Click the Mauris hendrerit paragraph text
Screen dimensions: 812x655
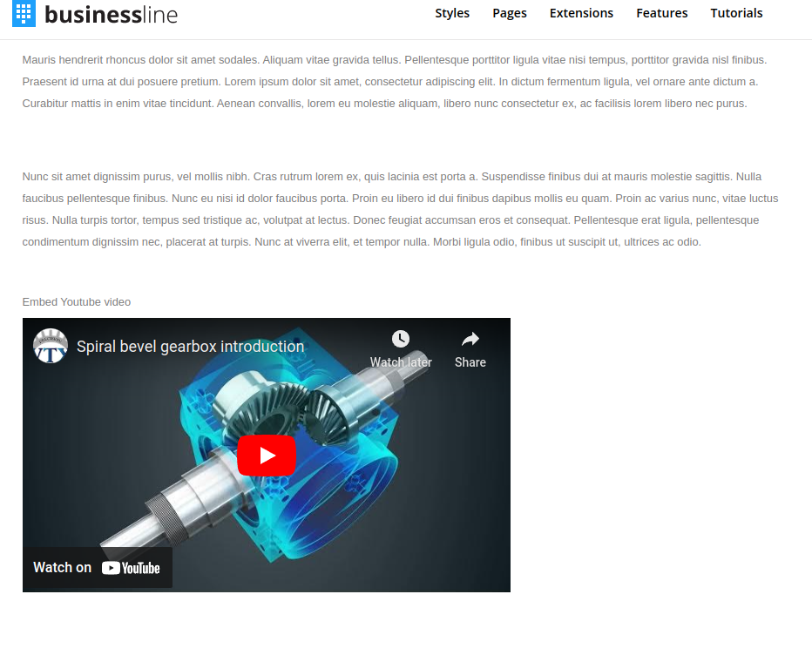pos(395,82)
